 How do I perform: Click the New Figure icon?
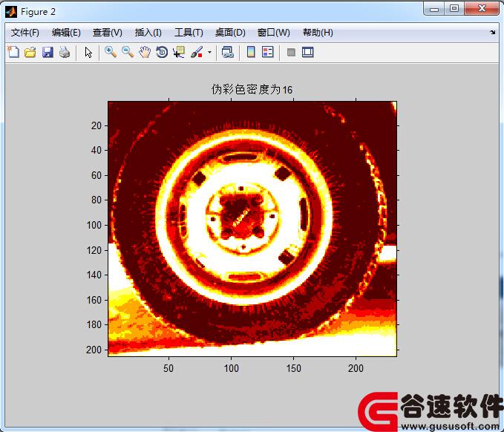pyautogui.click(x=13, y=52)
